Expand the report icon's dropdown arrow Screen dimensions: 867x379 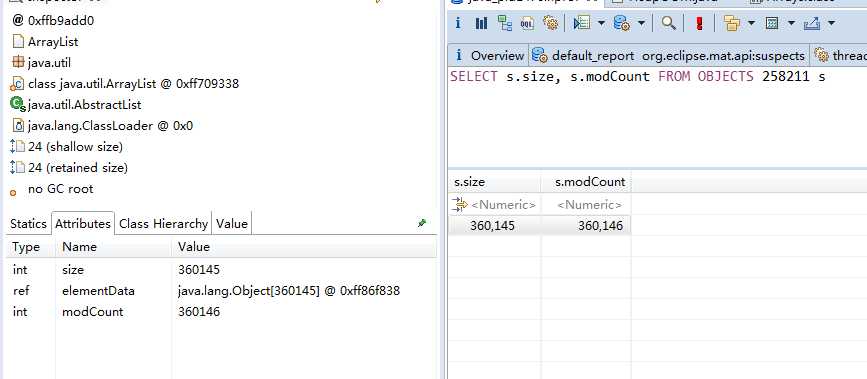pyautogui.click(x=601, y=23)
